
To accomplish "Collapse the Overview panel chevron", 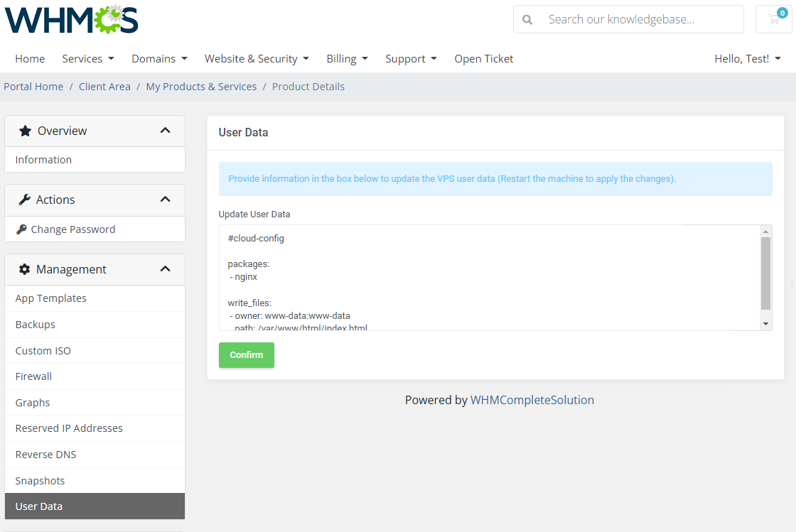I will [x=165, y=131].
